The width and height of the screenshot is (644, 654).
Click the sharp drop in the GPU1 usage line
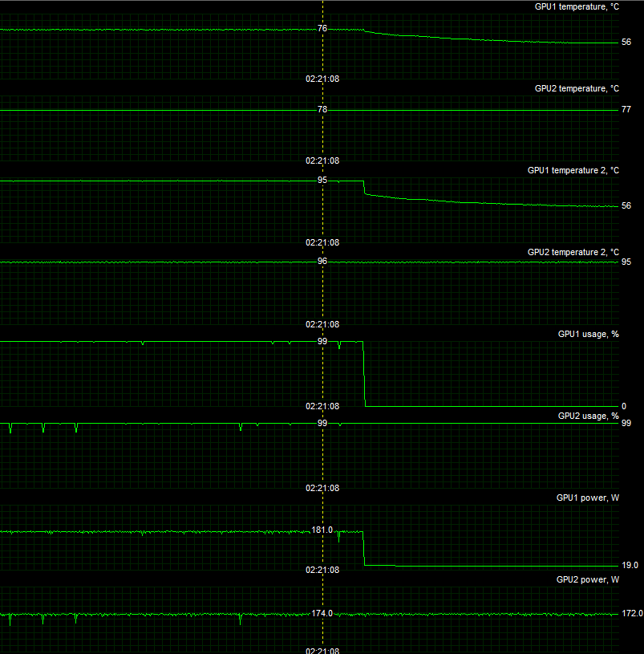pyautogui.click(x=365, y=373)
